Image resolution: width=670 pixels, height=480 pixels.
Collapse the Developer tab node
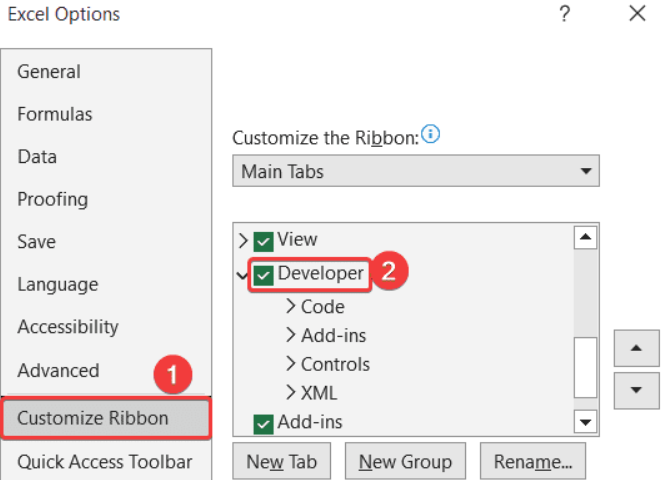pyautogui.click(x=242, y=276)
